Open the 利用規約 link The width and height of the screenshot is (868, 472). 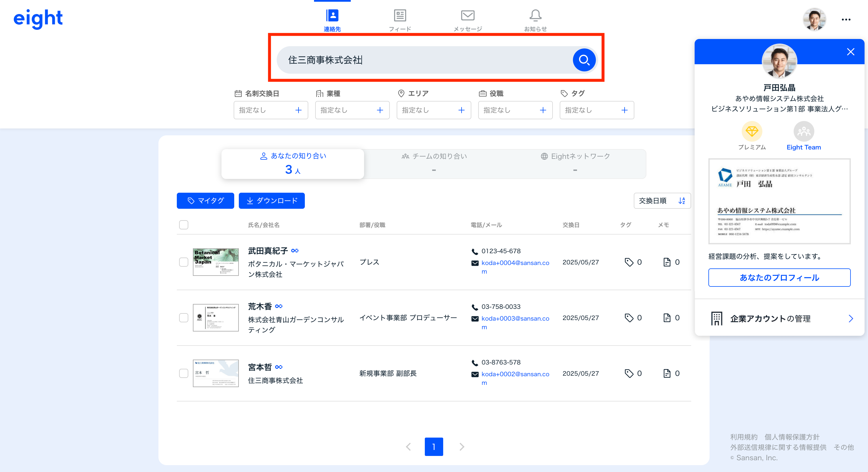(x=744, y=437)
